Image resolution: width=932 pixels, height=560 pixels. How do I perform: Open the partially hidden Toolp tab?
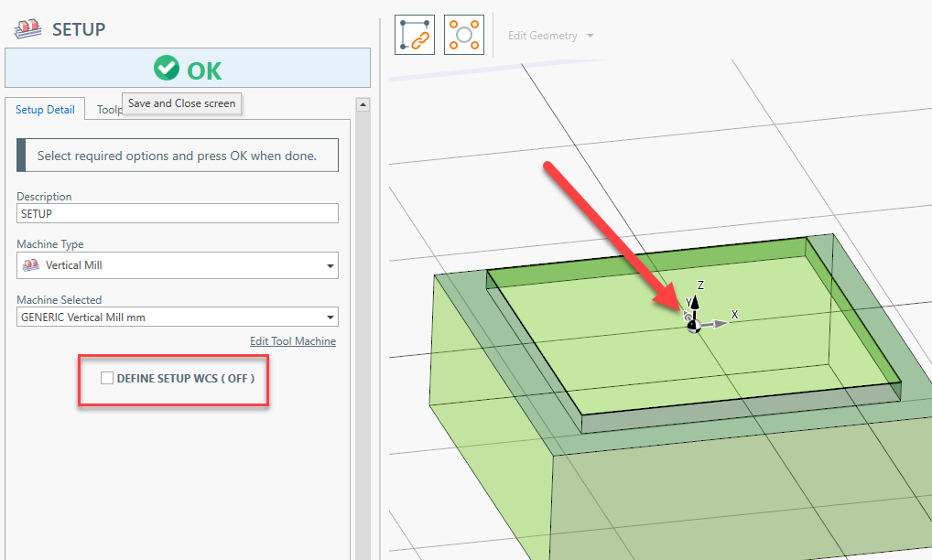(109, 110)
